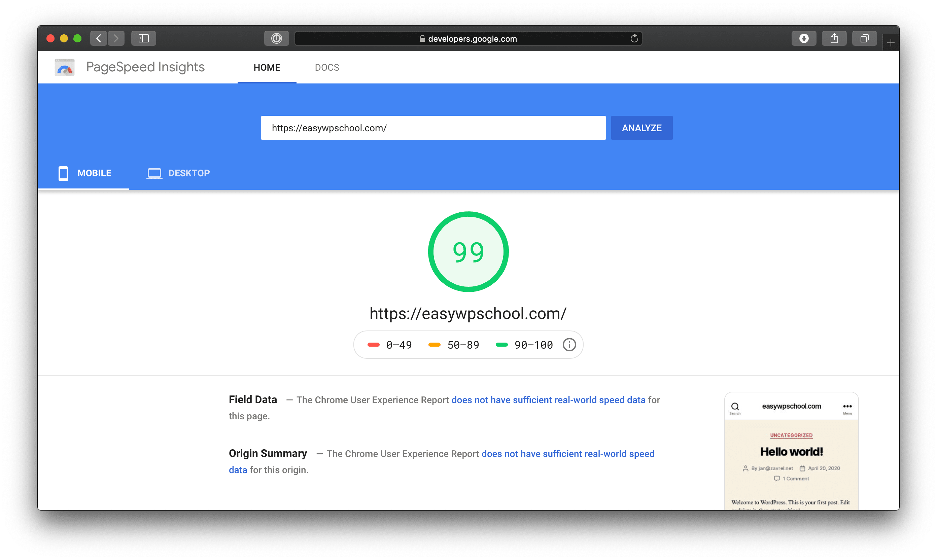Click the Origin Summary heading
The image size is (937, 560).
coord(268,454)
